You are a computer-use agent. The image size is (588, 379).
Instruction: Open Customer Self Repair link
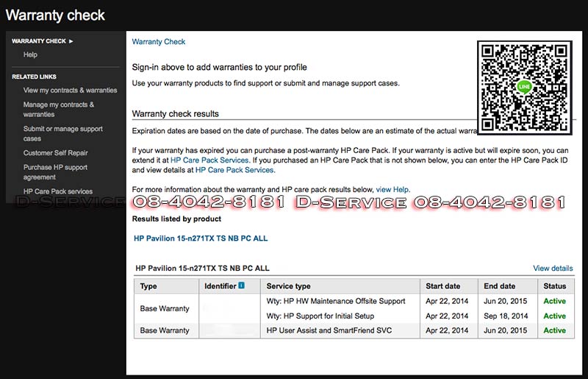tap(56, 153)
